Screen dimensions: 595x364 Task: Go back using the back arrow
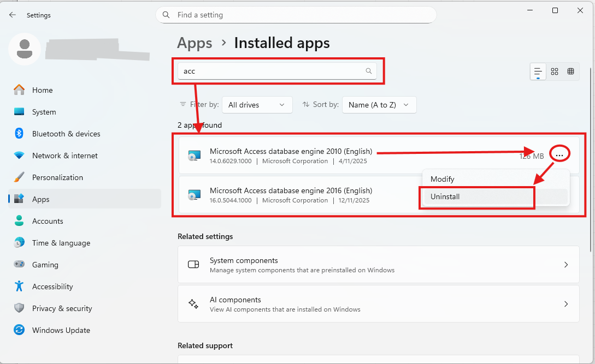point(12,15)
